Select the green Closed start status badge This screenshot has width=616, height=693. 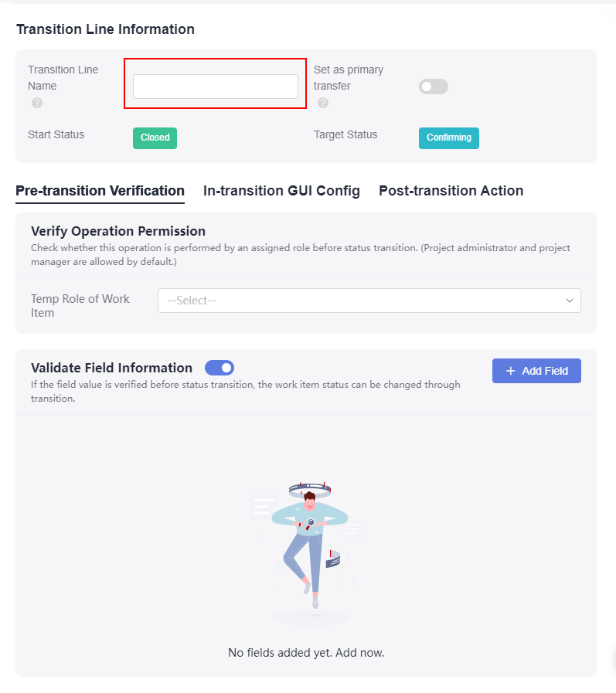coord(155,138)
